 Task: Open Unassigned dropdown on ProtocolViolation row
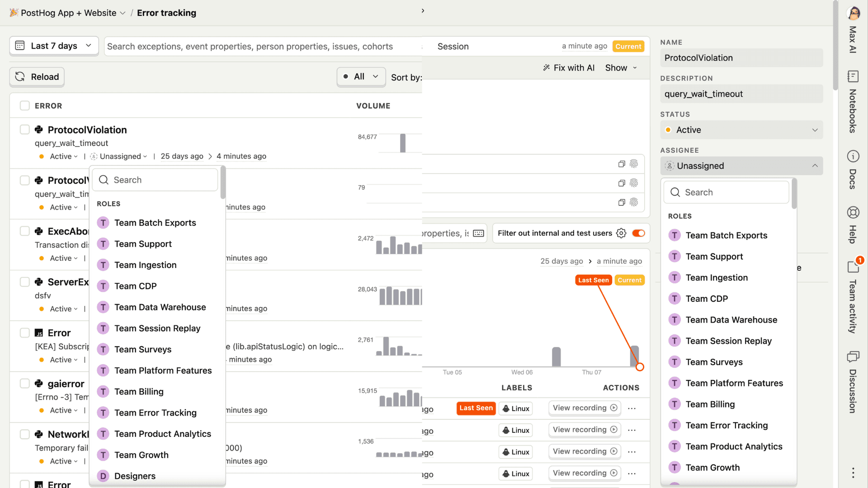[119, 156]
